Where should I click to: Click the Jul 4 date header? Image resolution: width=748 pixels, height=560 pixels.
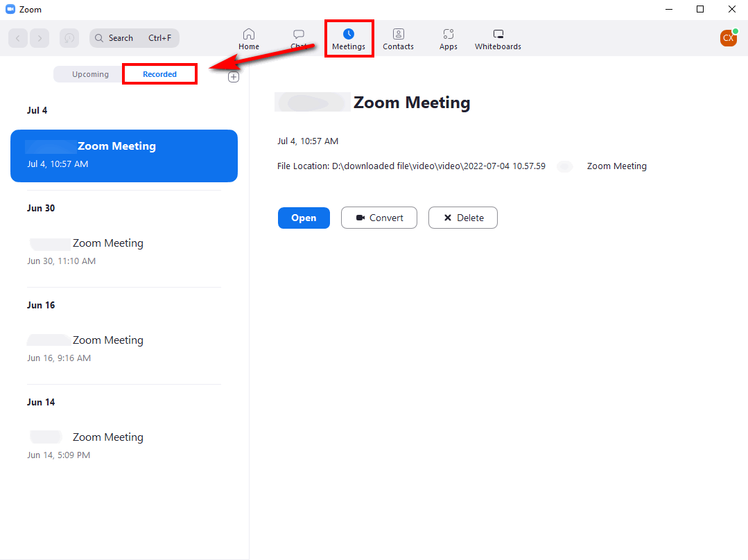[37, 110]
